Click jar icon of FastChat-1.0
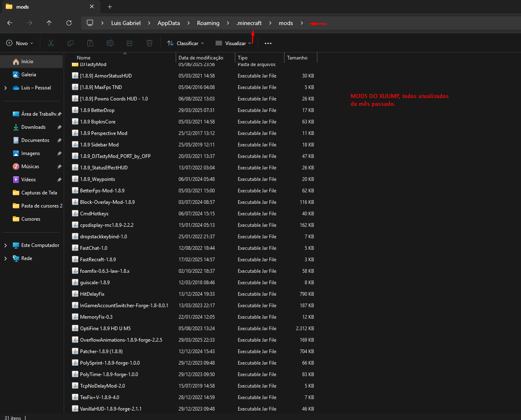 click(75, 248)
